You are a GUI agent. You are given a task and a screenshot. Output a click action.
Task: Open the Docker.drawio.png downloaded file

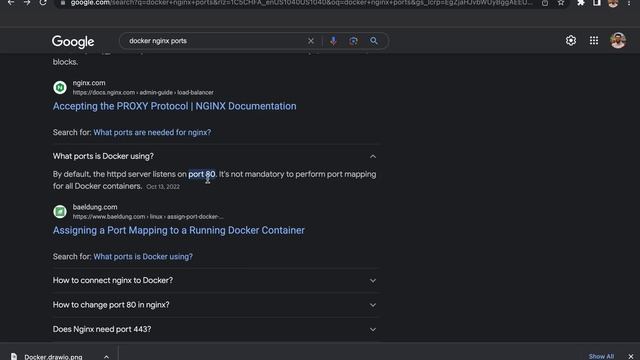53,357
